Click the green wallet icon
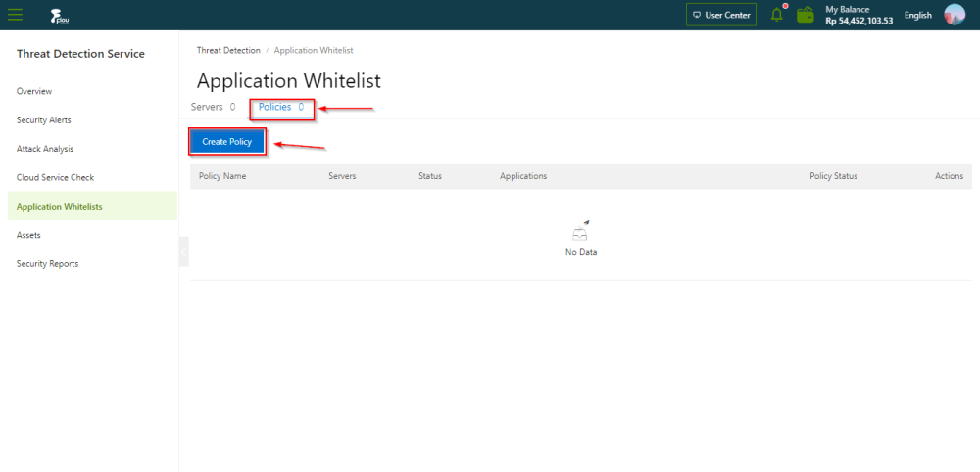980x472 pixels. [x=805, y=15]
